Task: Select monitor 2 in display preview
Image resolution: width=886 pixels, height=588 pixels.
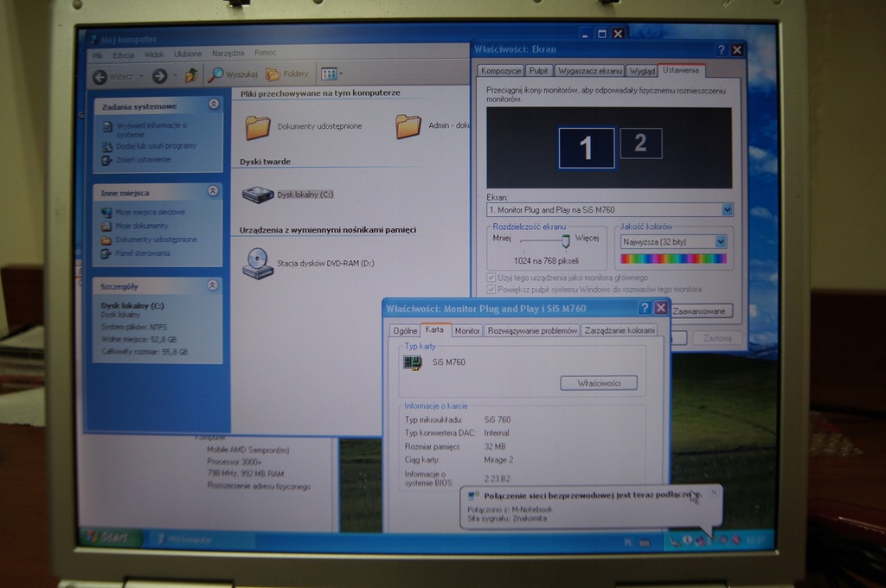Action: 640,144
